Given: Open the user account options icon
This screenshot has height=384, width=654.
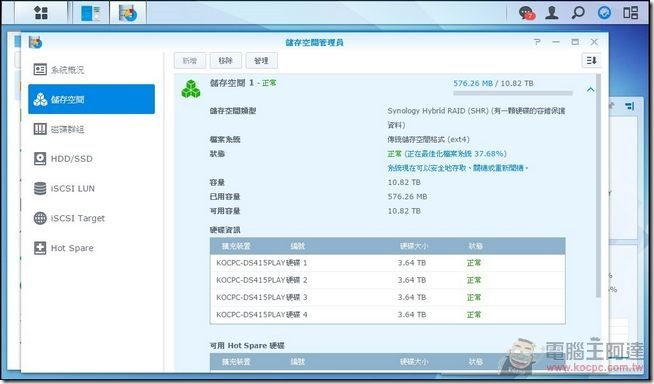Looking at the screenshot, I should [x=552, y=13].
